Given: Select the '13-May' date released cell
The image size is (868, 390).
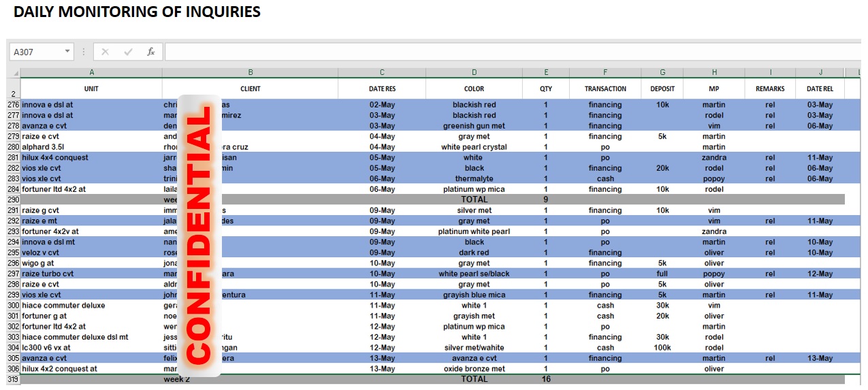Looking at the screenshot, I should coord(820,358).
